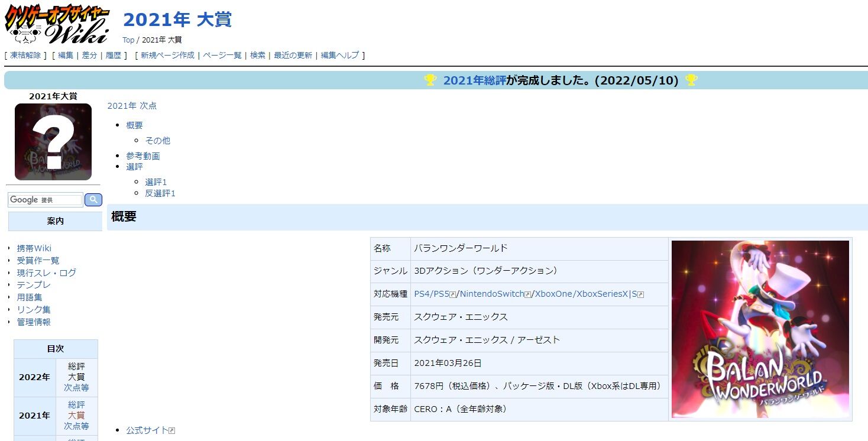Viewport: 868px width, 441px height.
Task: Open 編集ヘルプ from the menu
Action: (340, 56)
